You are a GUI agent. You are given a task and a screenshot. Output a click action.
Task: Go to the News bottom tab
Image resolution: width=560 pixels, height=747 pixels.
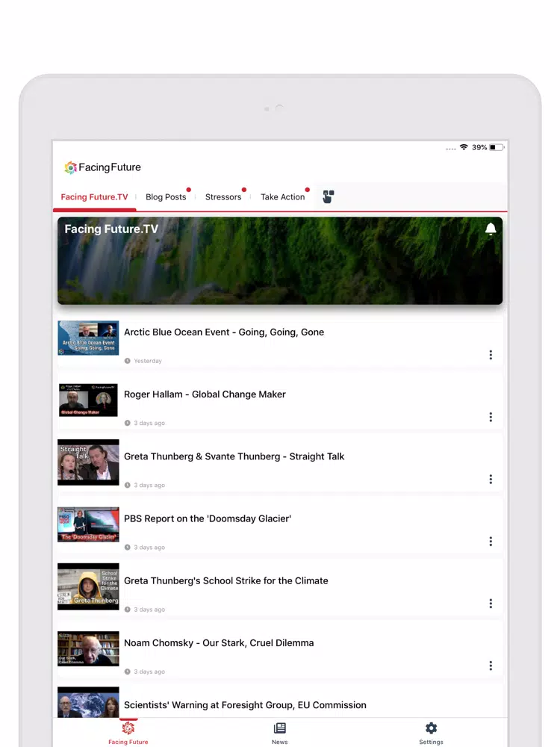click(x=279, y=732)
